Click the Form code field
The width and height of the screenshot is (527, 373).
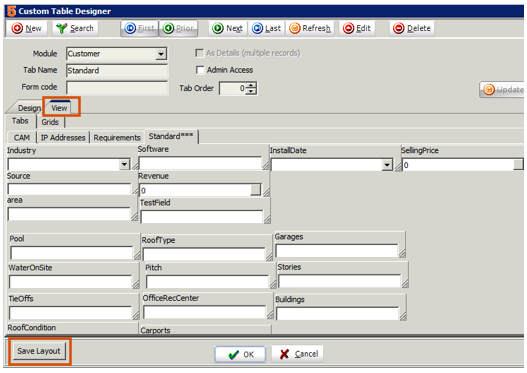(117, 87)
